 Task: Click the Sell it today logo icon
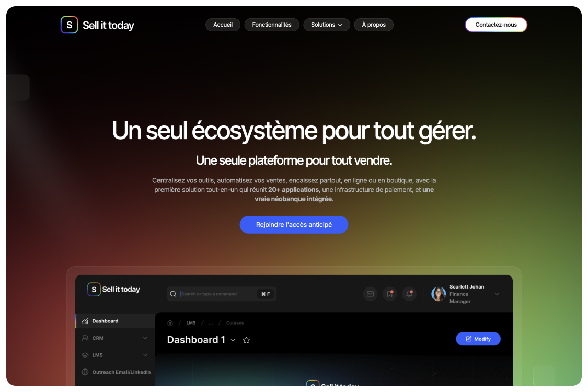[x=70, y=25]
